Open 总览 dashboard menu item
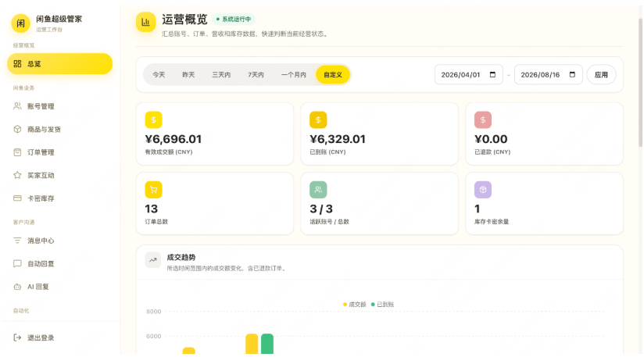Viewport: 644px width, 357px height. pyautogui.click(x=59, y=63)
